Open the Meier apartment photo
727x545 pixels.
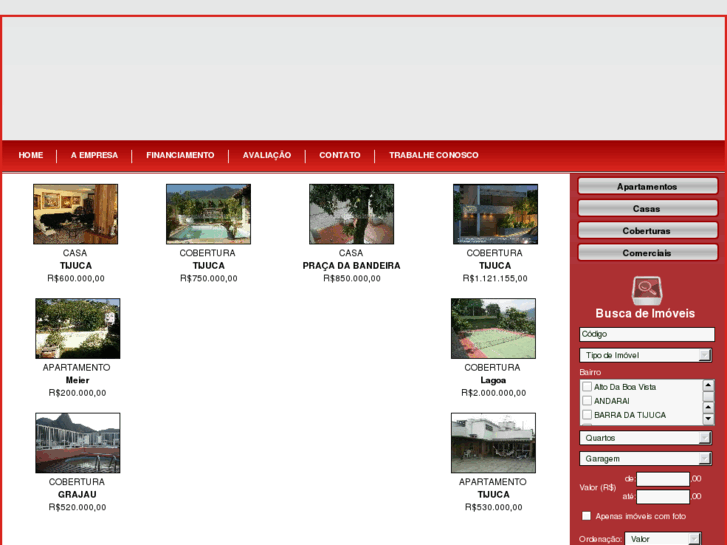point(77,328)
